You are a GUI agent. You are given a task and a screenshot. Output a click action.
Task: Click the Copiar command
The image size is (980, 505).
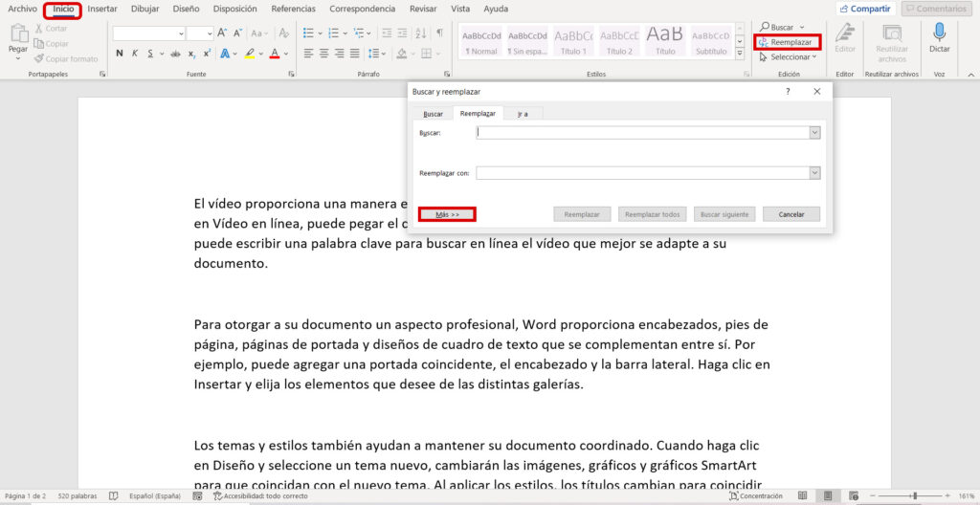pyautogui.click(x=52, y=44)
